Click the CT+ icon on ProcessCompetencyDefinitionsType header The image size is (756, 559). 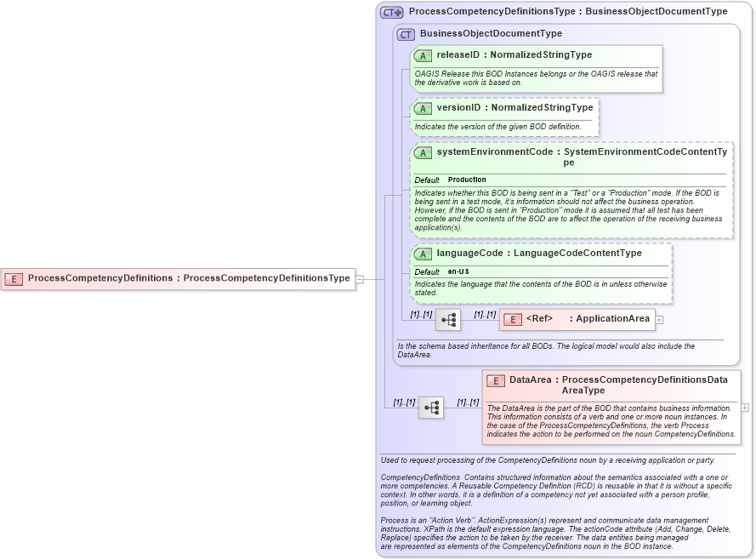[x=391, y=12]
